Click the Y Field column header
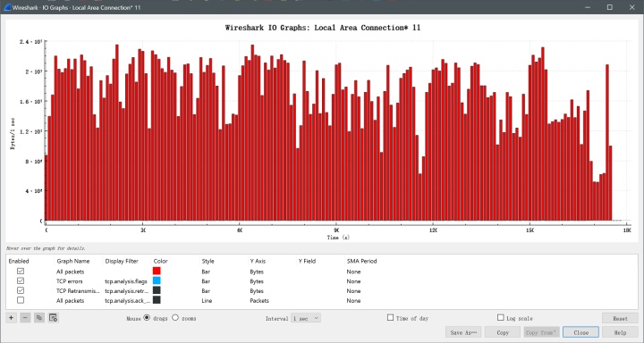644x343 pixels. pos(307,261)
